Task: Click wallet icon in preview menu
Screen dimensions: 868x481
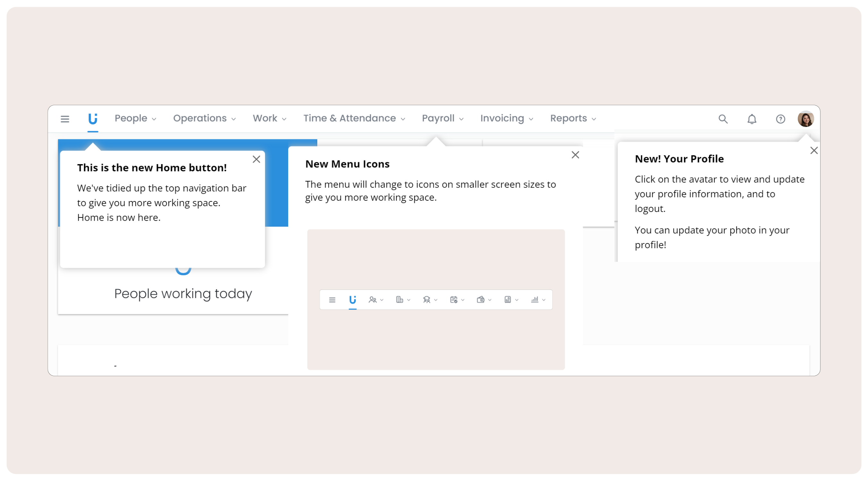Action: [x=480, y=300]
